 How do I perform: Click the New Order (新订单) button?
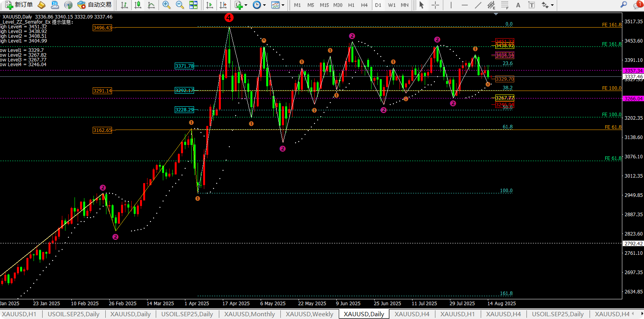coord(19,5)
